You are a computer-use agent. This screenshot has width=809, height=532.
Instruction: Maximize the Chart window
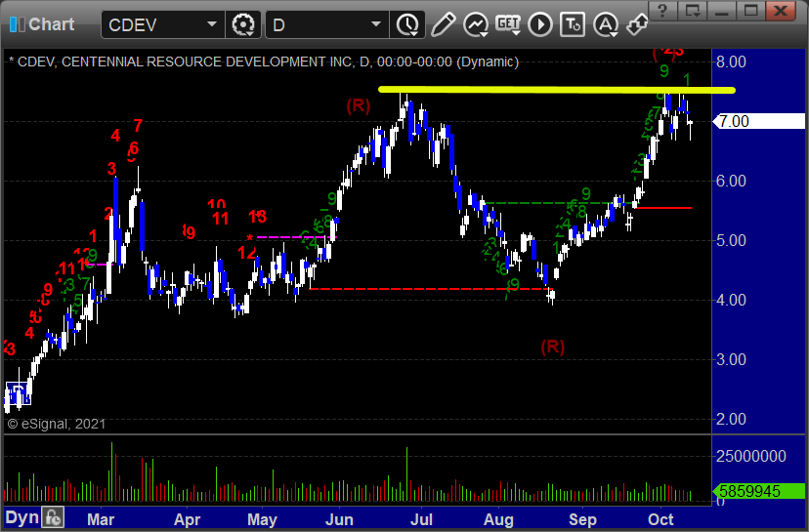[x=751, y=11]
